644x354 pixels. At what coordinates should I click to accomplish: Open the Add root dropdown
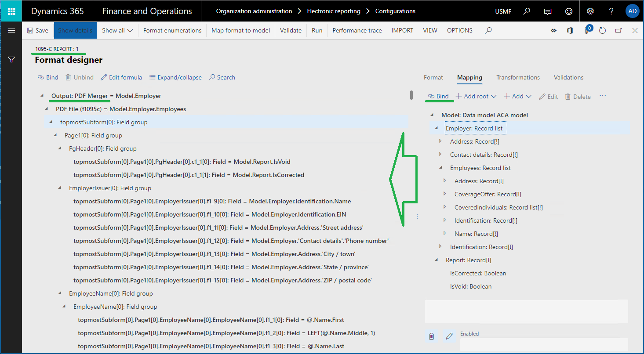[476, 96]
